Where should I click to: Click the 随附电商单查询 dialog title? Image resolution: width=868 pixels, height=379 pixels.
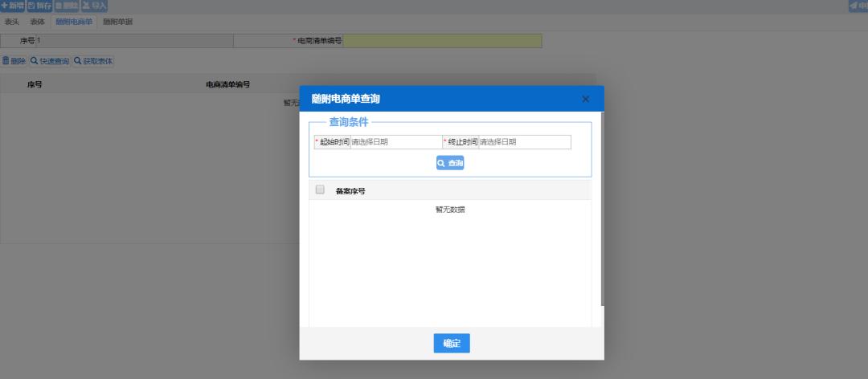tap(346, 99)
